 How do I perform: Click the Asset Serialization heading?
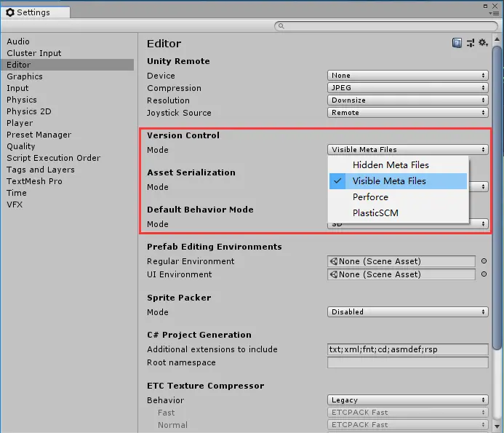pyautogui.click(x=191, y=172)
